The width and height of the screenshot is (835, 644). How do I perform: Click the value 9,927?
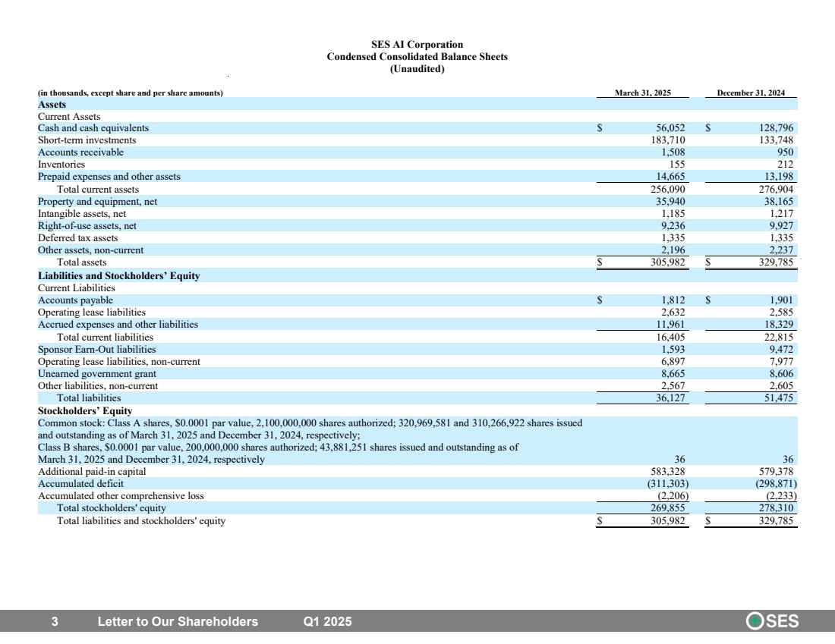[781, 226]
